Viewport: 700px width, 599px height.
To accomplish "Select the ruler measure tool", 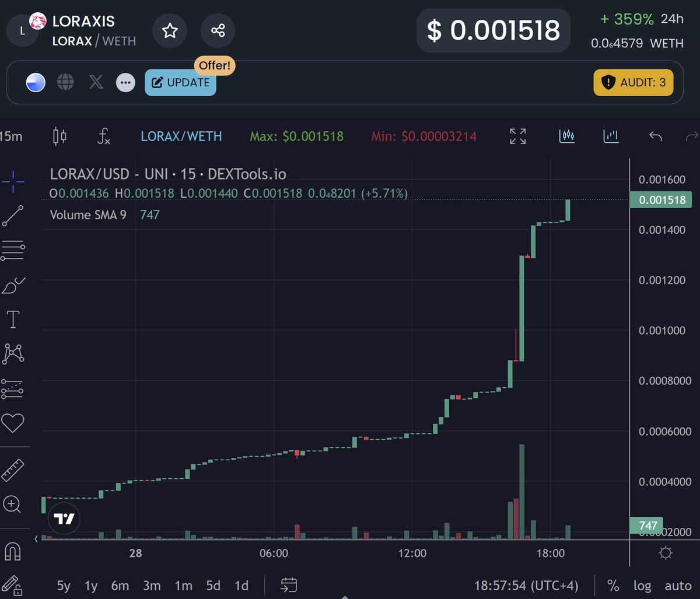I will [12, 470].
